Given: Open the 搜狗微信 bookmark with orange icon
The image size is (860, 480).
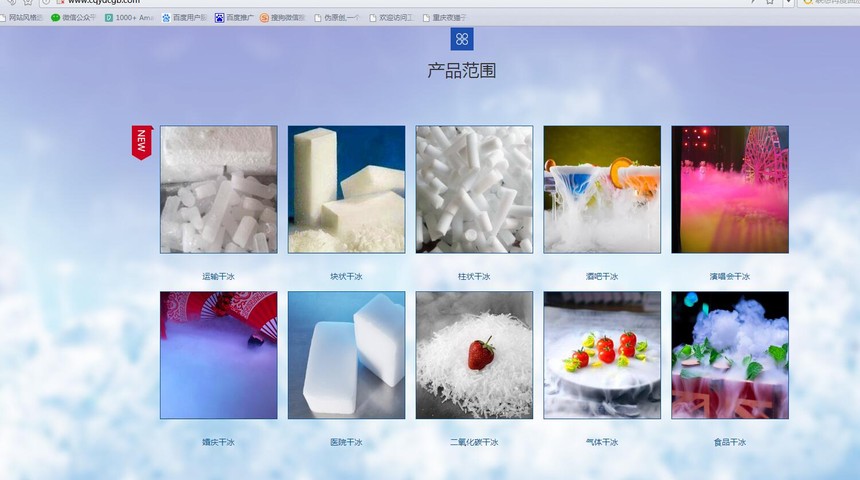Looking at the screenshot, I should click(282, 18).
